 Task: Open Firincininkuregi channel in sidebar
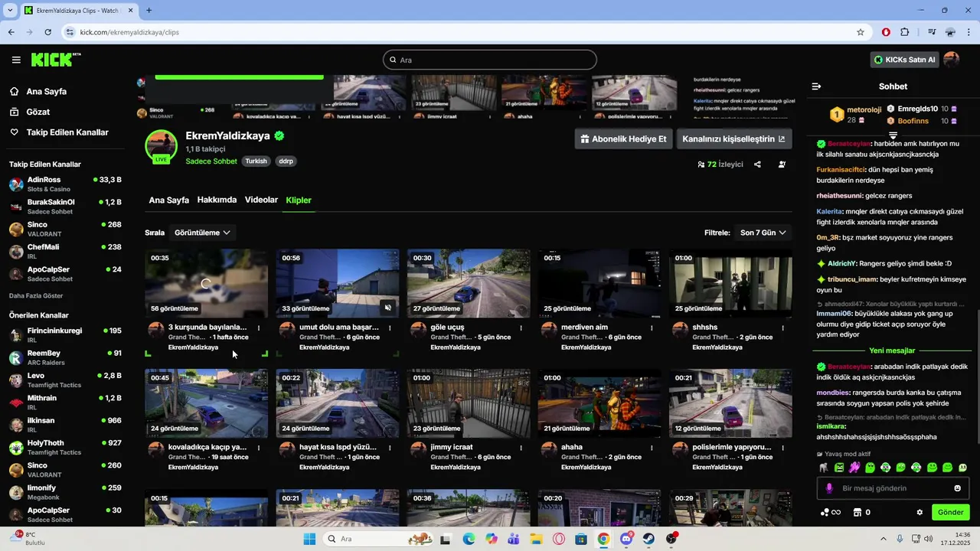[x=65, y=335]
